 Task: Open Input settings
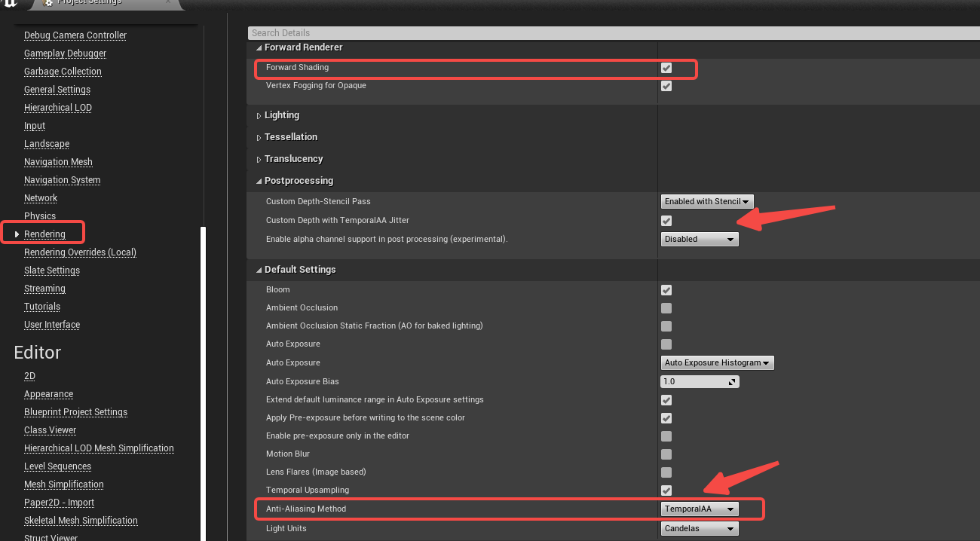35,126
